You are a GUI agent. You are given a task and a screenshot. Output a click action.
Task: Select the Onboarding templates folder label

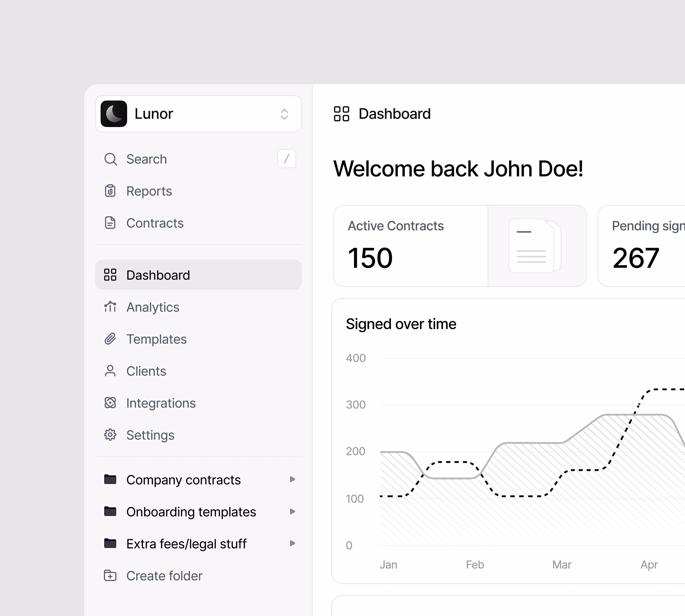point(191,512)
